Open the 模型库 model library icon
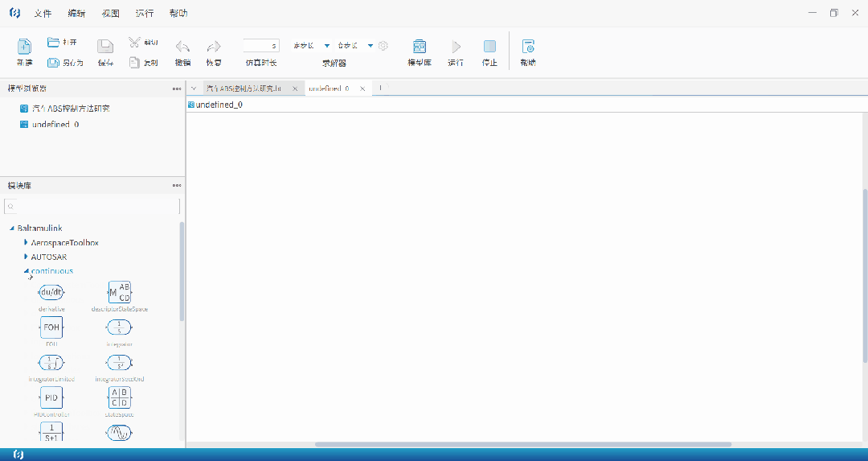868x461 pixels. pos(420,47)
